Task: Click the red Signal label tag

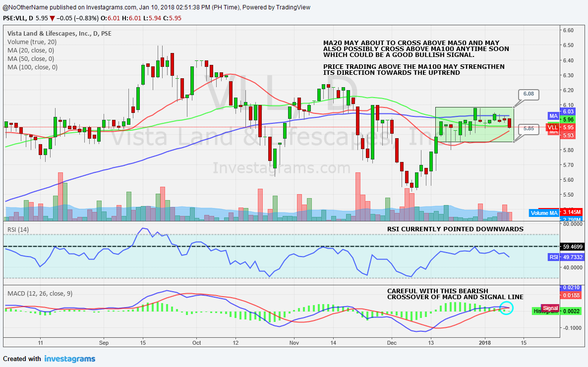Action: tap(550, 308)
